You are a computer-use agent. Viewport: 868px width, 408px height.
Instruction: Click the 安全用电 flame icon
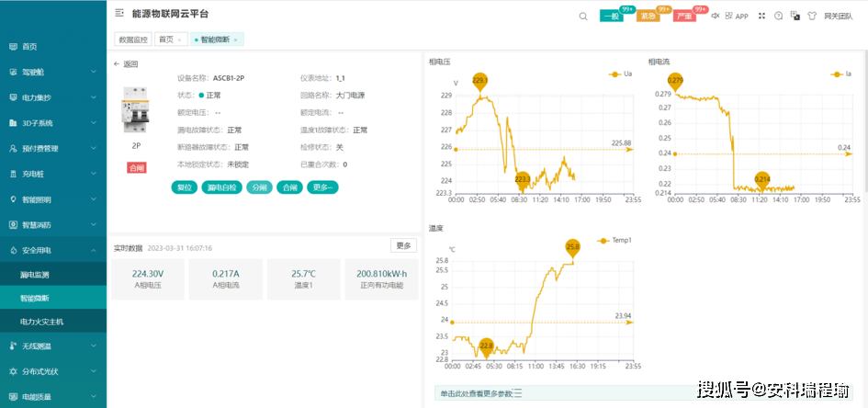(x=14, y=251)
